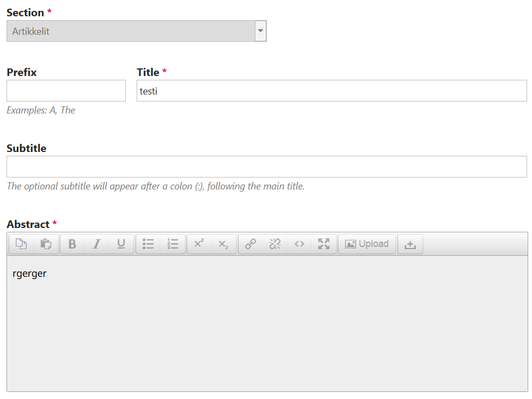Remove link with the unlink icon
Viewport: 532px width, 399px height.
click(275, 244)
